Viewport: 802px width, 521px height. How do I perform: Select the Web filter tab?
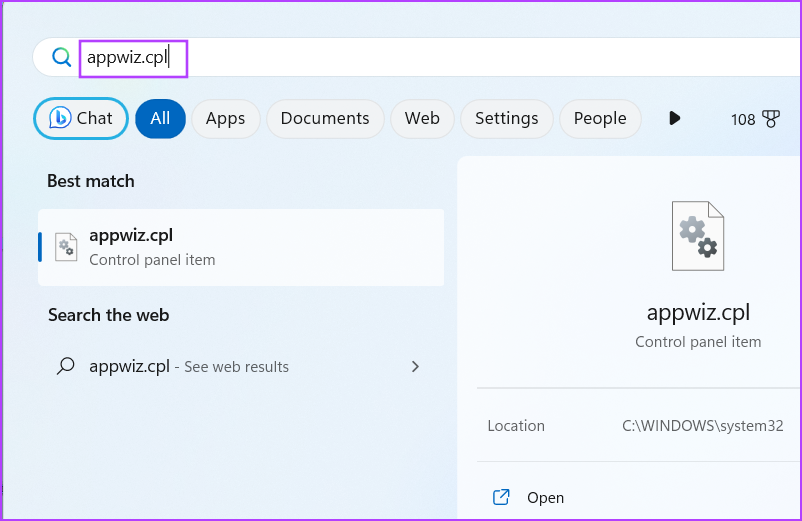click(x=422, y=119)
